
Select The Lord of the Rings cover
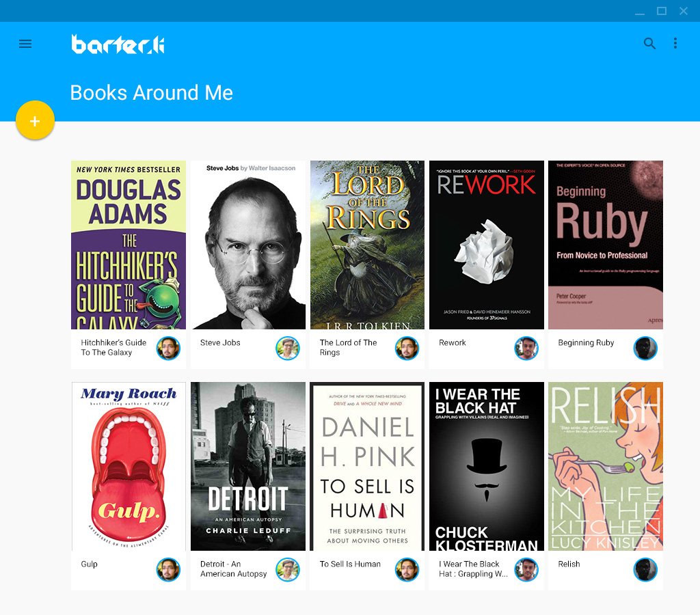pos(367,245)
